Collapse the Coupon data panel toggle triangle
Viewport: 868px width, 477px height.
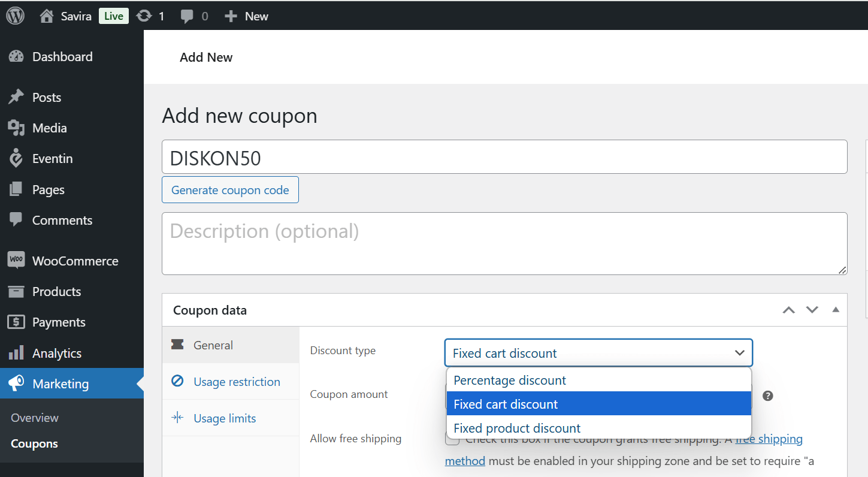click(835, 310)
